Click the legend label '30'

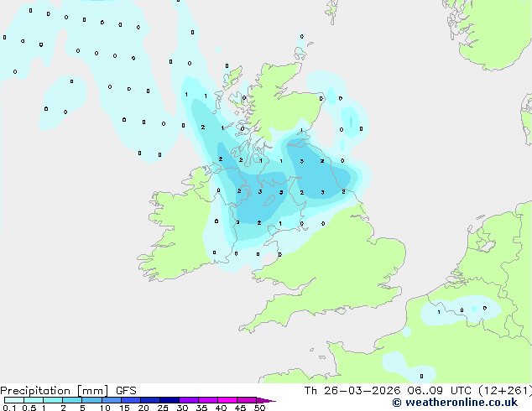pos(182,408)
